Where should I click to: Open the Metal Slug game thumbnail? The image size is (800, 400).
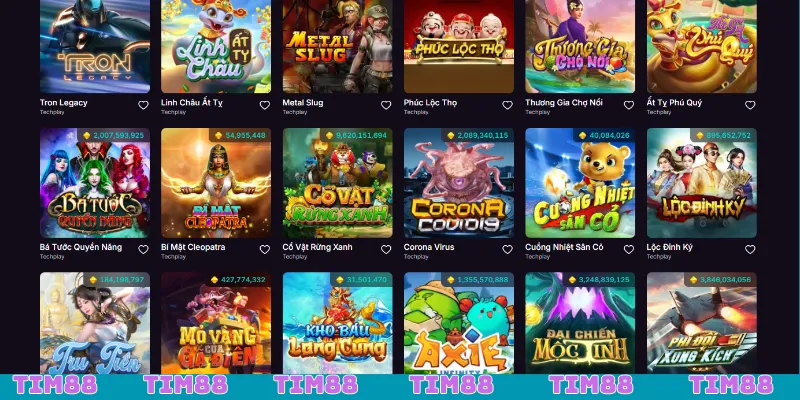pos(338,46)
